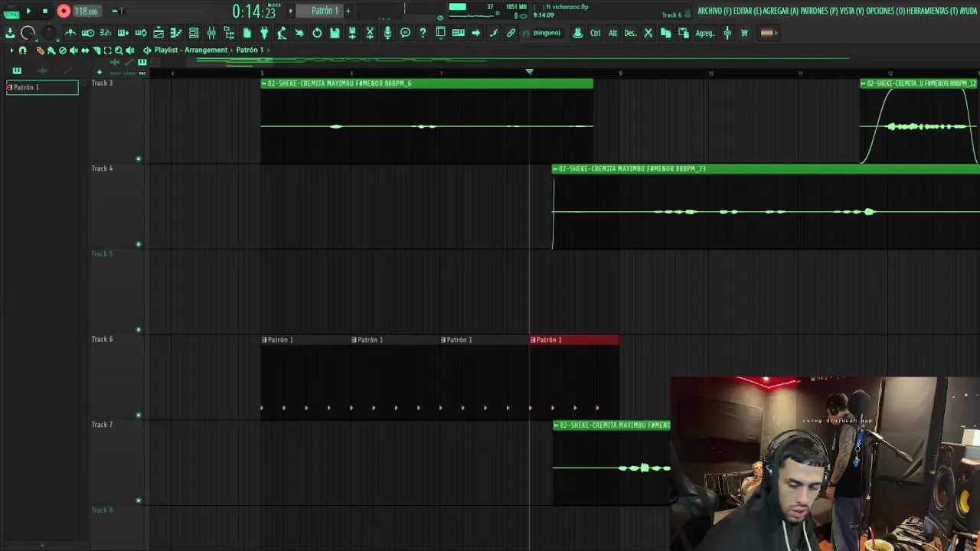Click the Des. undo shortcut button
980x551 pixels.
(630, 33)
